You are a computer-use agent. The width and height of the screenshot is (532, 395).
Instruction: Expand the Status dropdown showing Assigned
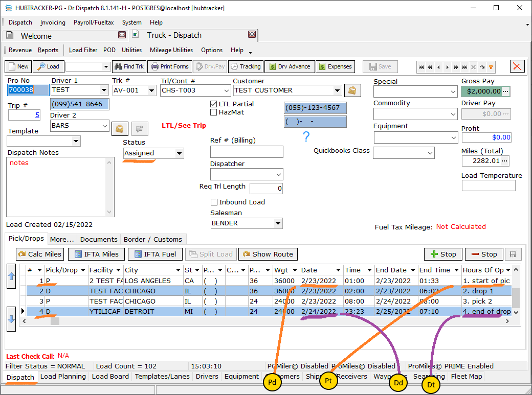pyautogui.click(x=179, y=153)
